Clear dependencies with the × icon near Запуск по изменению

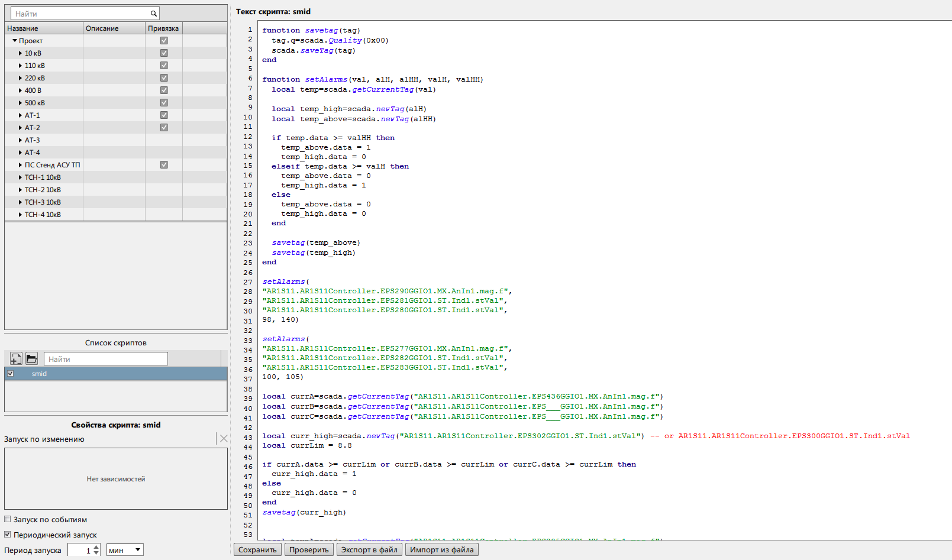223,439
